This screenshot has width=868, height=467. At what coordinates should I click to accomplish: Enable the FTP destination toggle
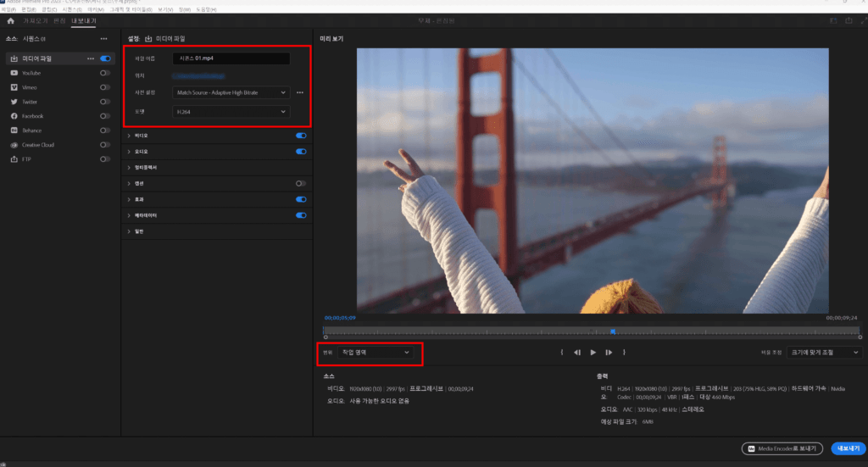pos(104,159)
